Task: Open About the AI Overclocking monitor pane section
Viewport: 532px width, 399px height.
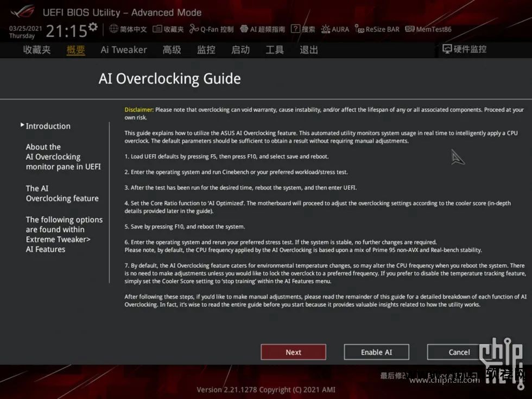Action: point(63,157)
